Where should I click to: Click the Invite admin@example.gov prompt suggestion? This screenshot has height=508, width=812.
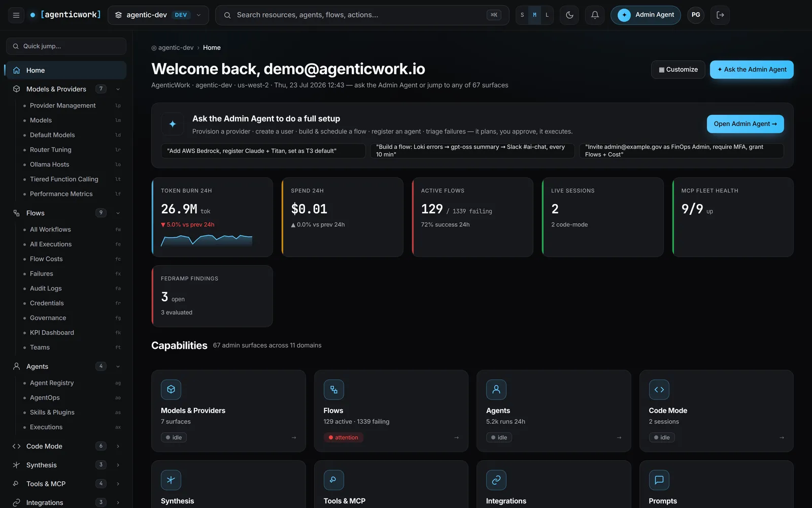click(x=682, y=151)
